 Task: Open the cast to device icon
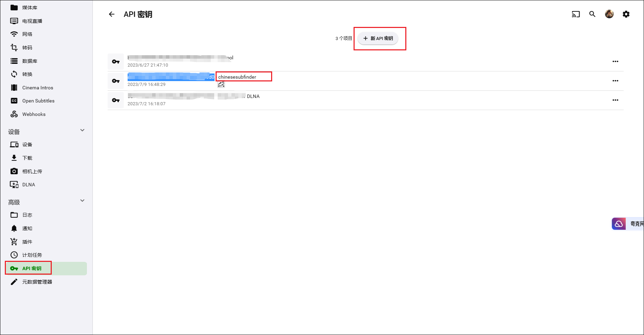[x=576, y=14]
